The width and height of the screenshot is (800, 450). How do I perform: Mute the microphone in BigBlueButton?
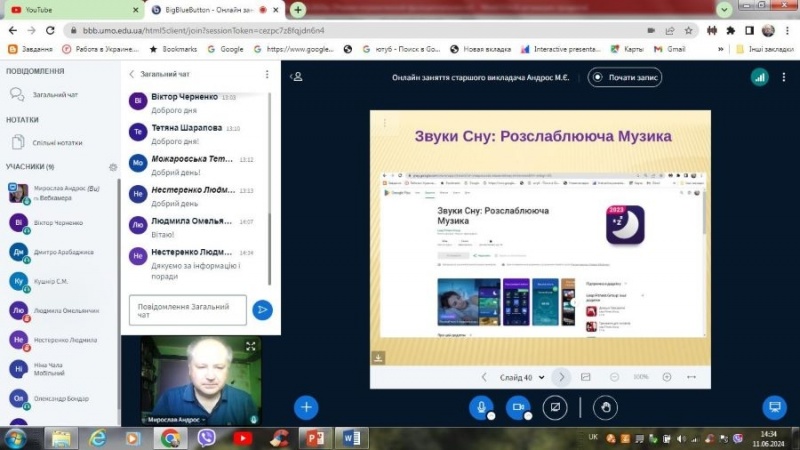481,407
